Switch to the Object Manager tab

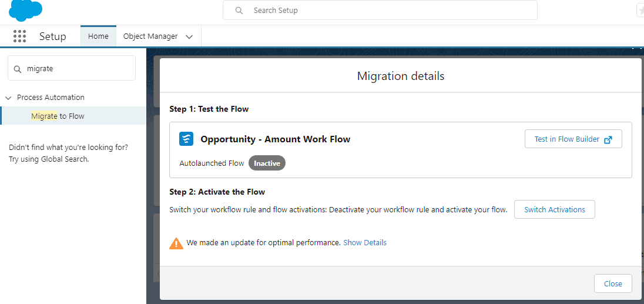coord(150,36)
